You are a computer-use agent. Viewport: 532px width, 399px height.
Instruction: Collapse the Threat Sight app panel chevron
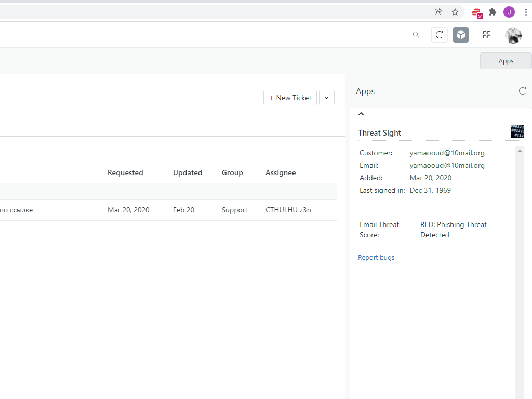pos(361,114)
